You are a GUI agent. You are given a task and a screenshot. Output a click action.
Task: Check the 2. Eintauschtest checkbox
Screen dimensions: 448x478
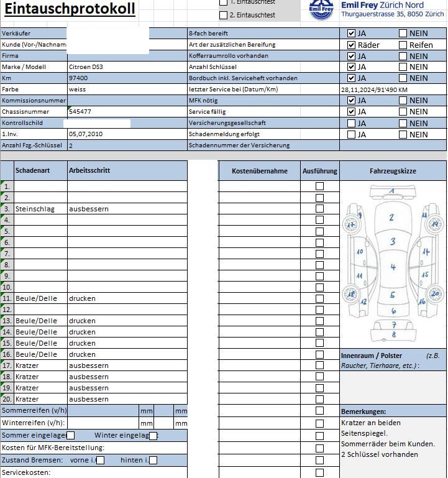pyautogui.click(x=224, y=15)
